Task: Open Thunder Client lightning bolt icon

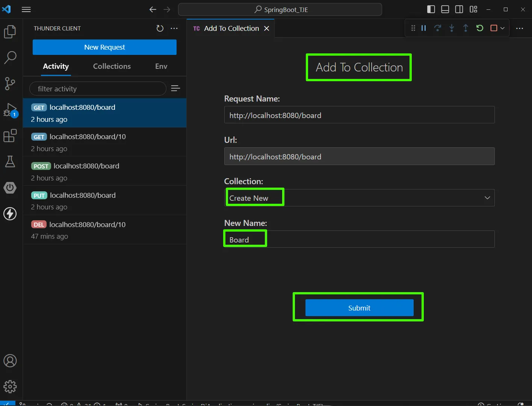Action: [x=10, y=214]
